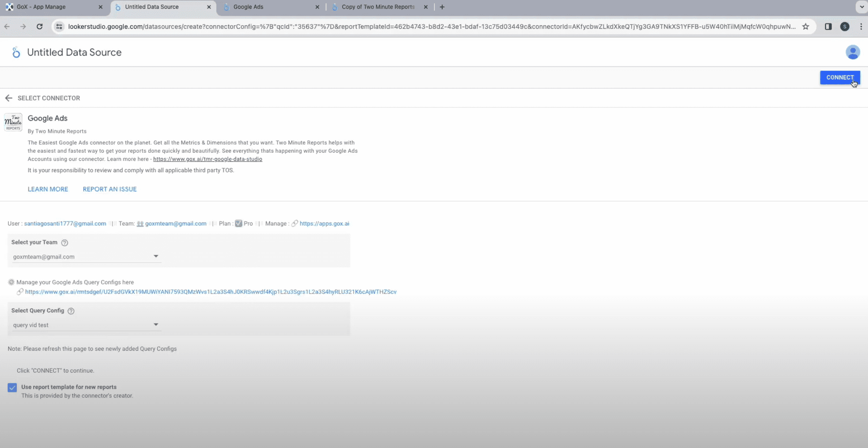This screenshot has width=868, height=448.
Task: Click browser forward arrow
Action: (23, 27)
